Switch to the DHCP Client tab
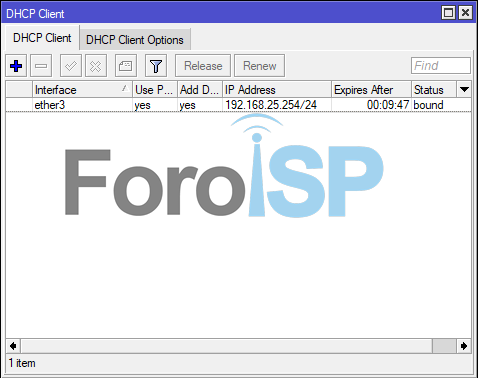The height and width of the screenshot is (378, 478). [42, 38]
